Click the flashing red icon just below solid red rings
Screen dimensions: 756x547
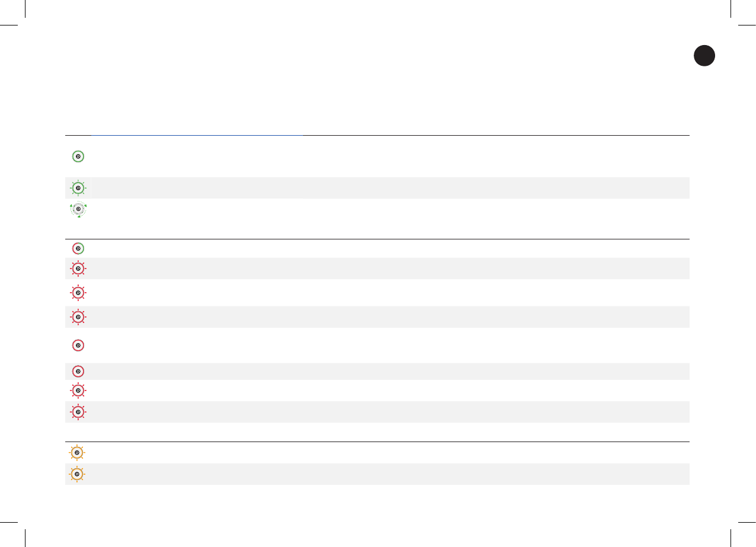pos(78,391)
